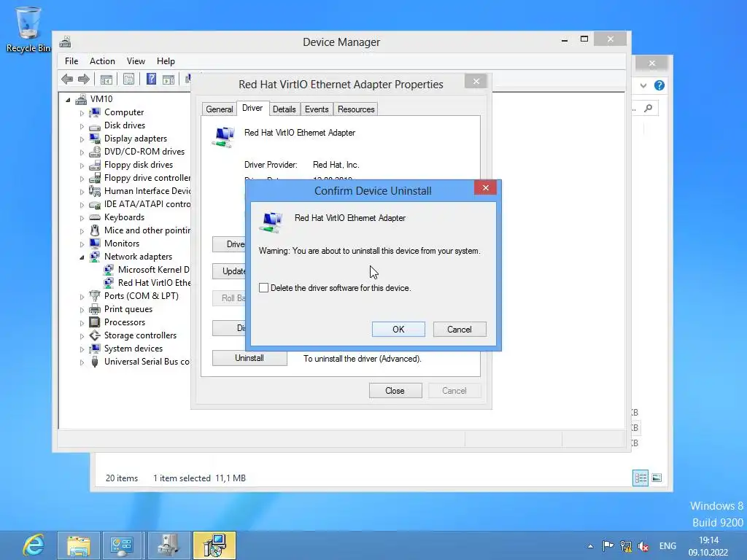Expand the Monitors node
Image resolution: width=747 pixels, height=560 pixels.
click(82, 244)
